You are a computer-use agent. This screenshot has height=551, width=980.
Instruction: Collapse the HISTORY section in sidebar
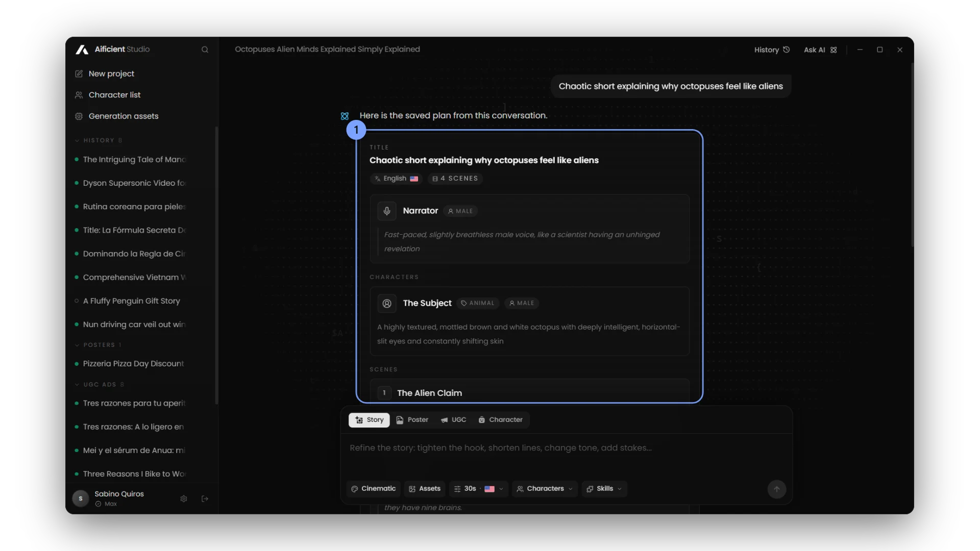[98, 140]
